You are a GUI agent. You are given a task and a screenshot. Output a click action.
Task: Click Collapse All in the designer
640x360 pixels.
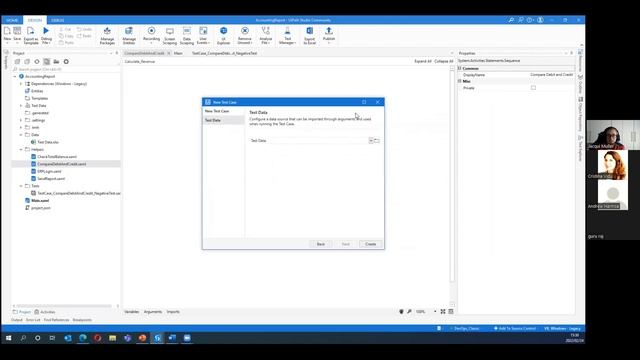click(x=443, y=61)
